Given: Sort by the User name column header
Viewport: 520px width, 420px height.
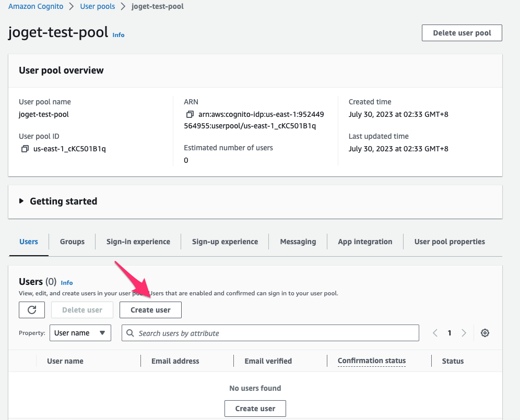Looking at the screenshot, I should pyautogui.click(x=65, y=361).
